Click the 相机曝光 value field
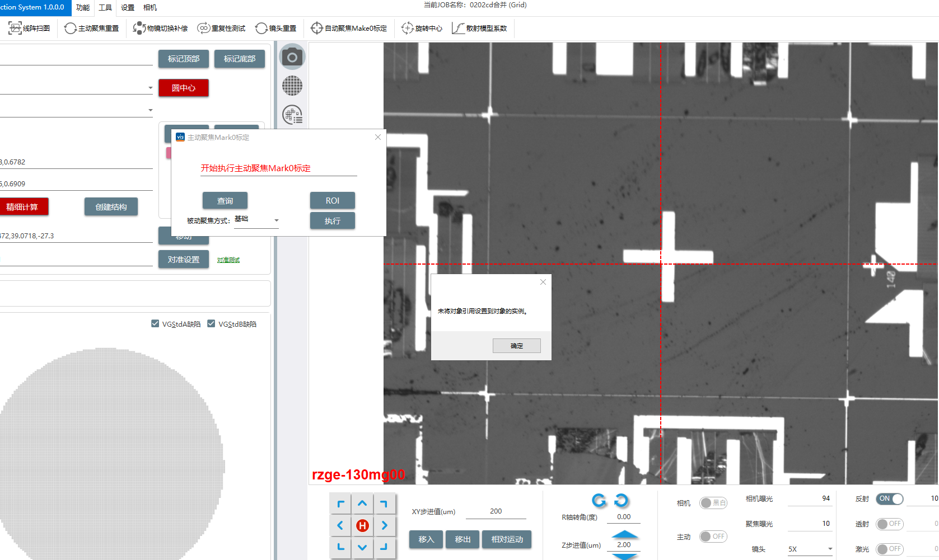 (810, 498)
